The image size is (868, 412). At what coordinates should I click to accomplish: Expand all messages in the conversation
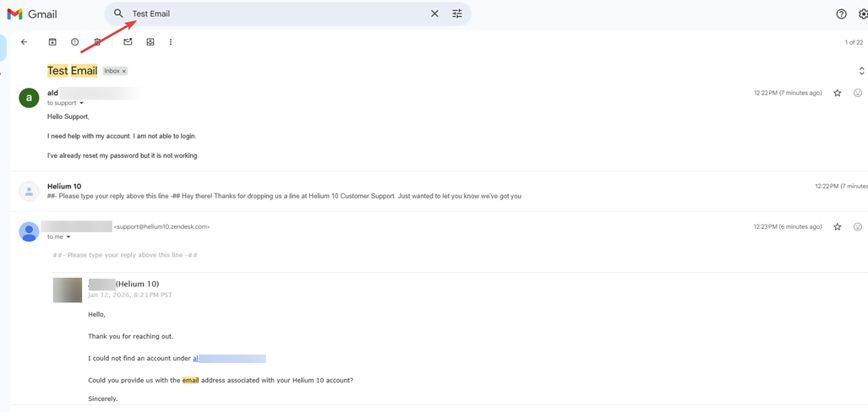(861, 71)
